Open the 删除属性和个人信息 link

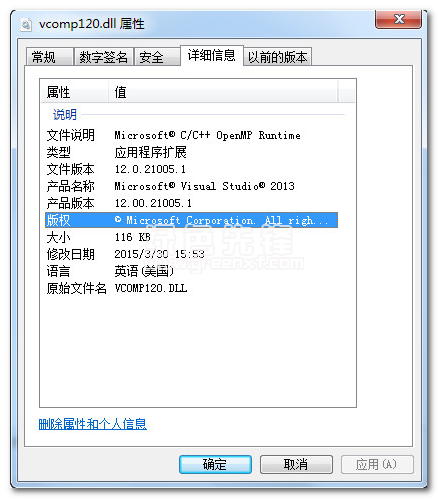pyautogui.click(x=93, y=424)
